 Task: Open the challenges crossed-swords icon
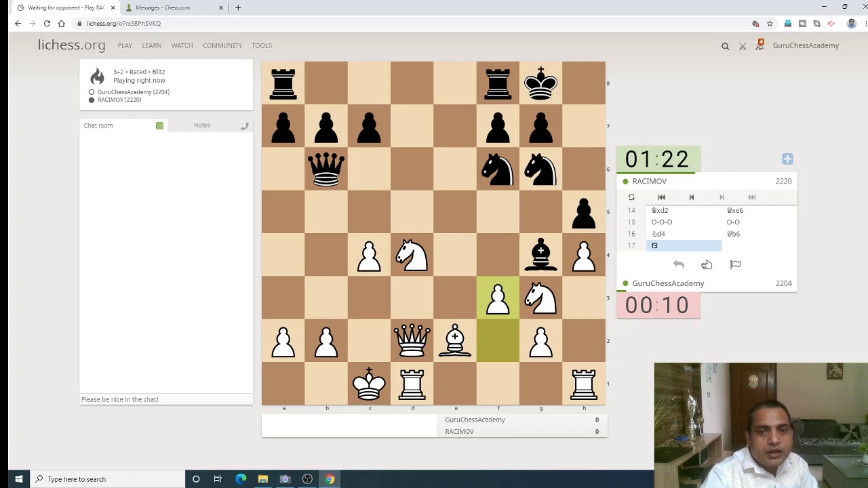click(743, 46)
